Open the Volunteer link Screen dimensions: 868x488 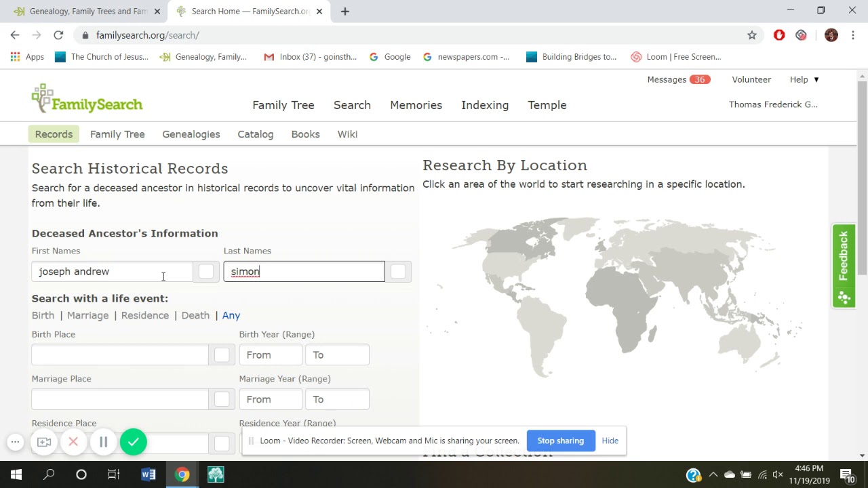pos(751,79)
